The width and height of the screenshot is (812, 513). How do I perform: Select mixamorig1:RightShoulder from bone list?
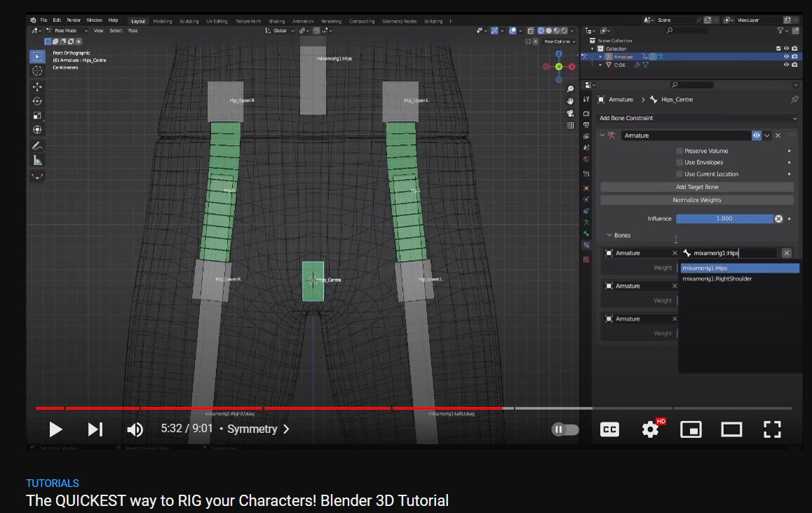click(740, 279)
